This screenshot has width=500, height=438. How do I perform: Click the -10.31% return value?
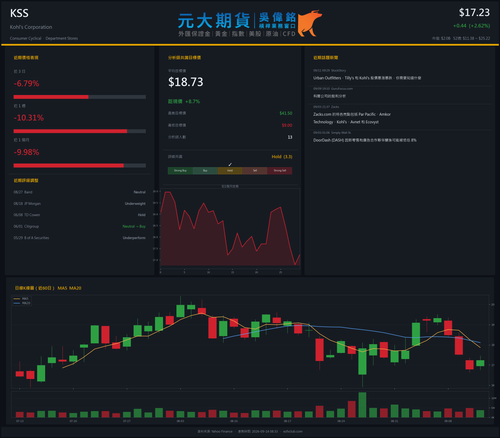tap(29, 118)
